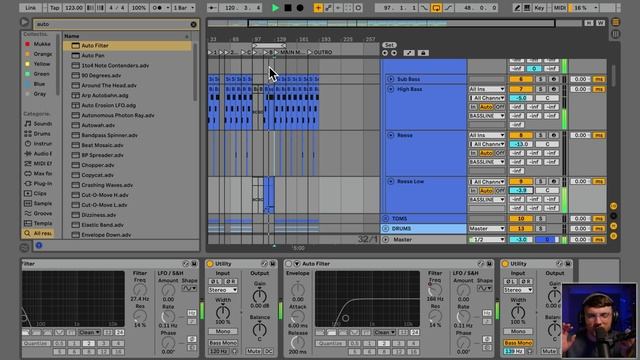
Task: Toggle the MIDI Arrangement Overdub plus button
Action: pos(318,8)
